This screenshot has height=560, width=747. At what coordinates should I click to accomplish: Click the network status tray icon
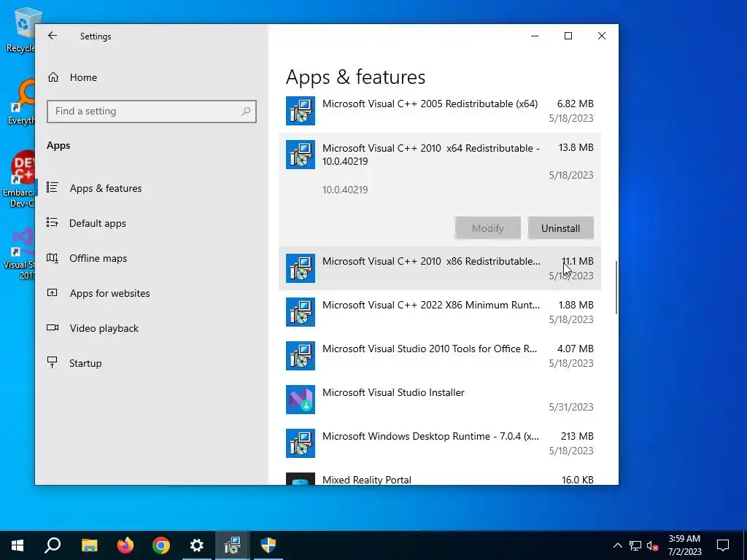(x=635, y=545)
